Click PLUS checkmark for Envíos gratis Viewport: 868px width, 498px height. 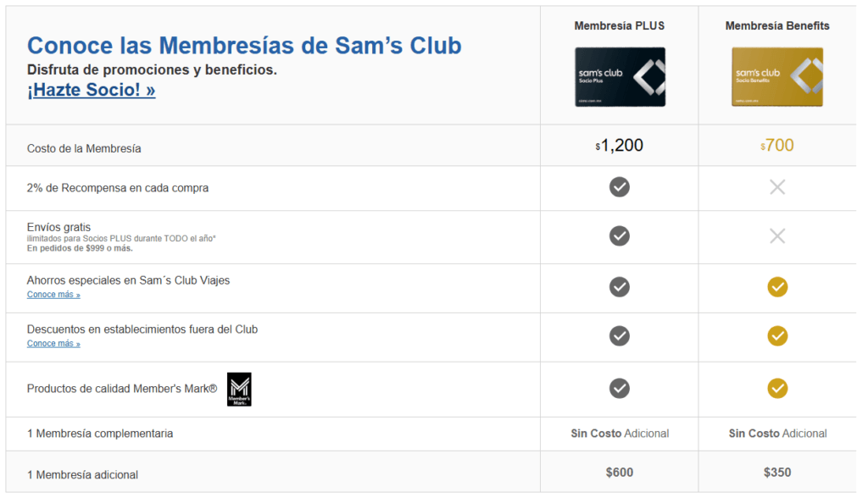click(x=620, y=236)
